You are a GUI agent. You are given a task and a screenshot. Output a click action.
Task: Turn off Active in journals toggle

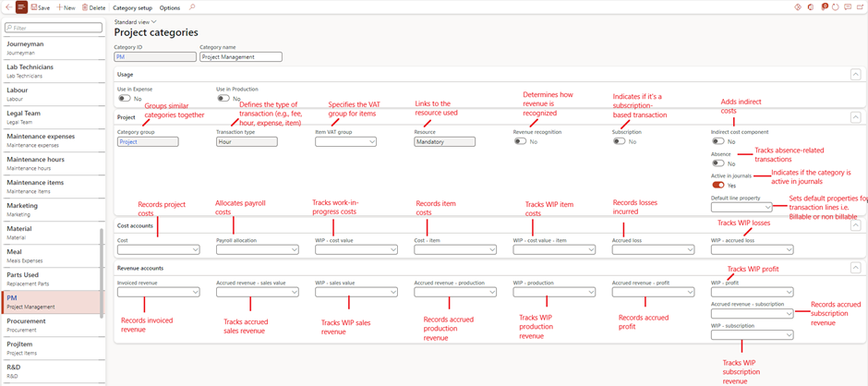[x=718, y=185]
